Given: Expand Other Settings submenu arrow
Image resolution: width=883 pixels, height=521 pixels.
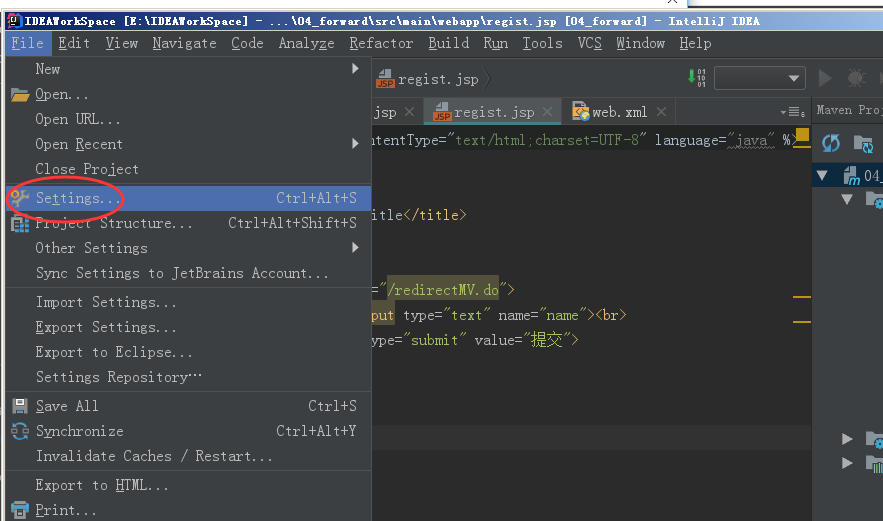Looking at the screenshot, I should (x=355, y=248).
